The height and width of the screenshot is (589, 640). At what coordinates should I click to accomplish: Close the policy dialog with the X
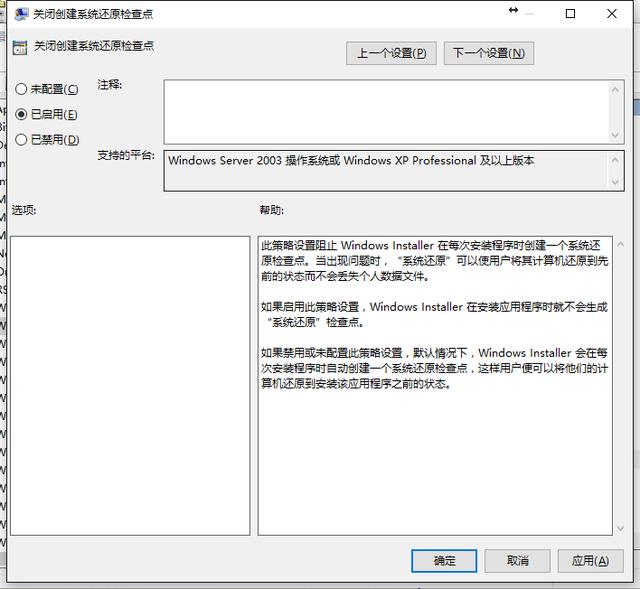pyautogui.click(x=611, y=14)
